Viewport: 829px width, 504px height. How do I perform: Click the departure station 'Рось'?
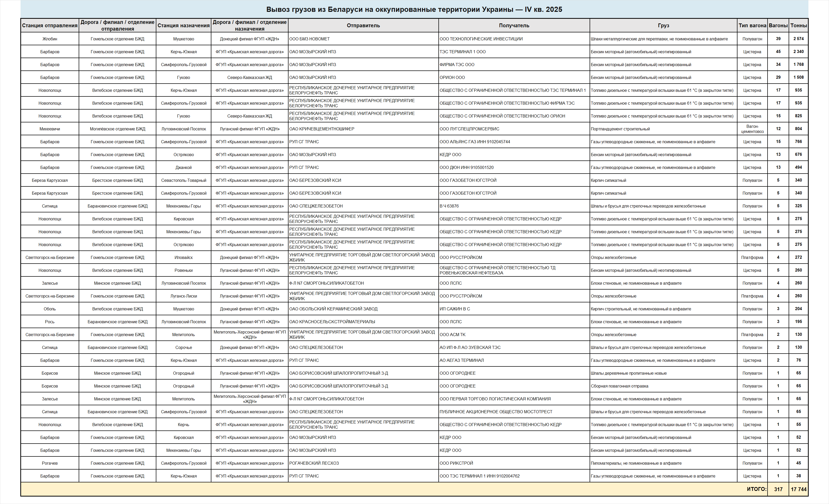click(x=50, y=322)
